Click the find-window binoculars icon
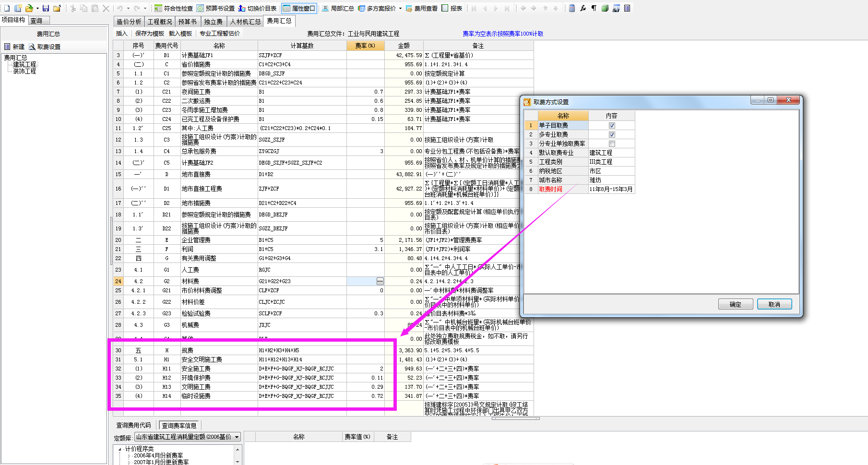This screenshot has height=465, width=868. point(616,8)
